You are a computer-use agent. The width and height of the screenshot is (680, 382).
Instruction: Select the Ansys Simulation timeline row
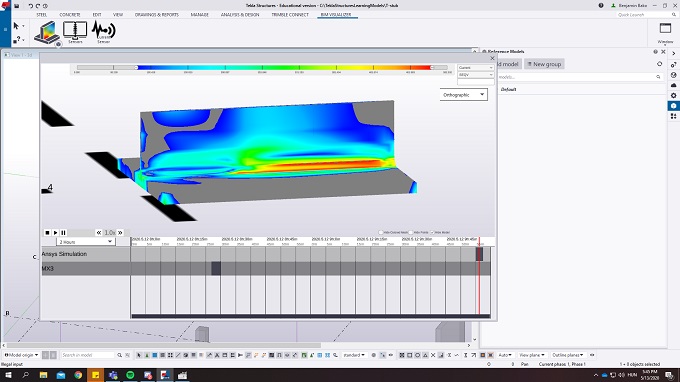pyautogui.click(x=266, y=254)
